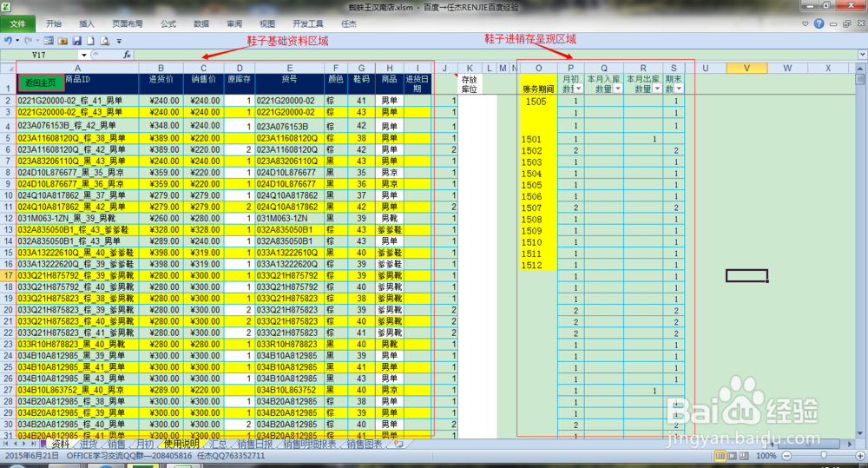Switch to the 销售日报 sheet tab

[x=255, y=444]
